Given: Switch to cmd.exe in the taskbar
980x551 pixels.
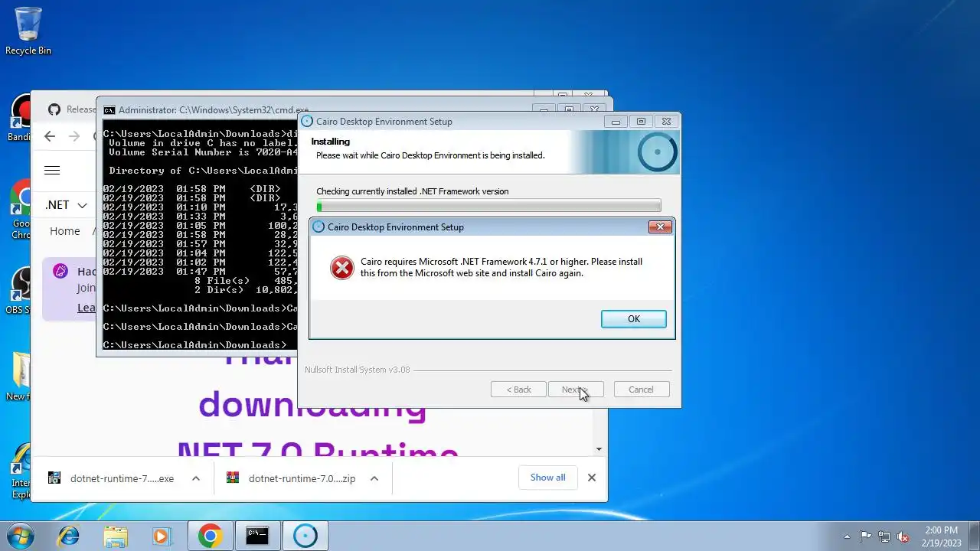Looking at the screenshot, I should [x=257, y=536].
